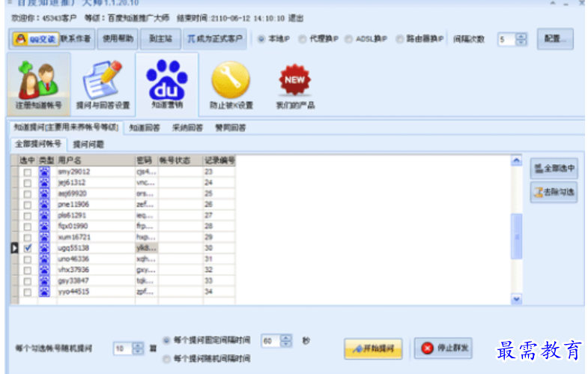The image size is (588, 374).
Task: Tick the checkbox for yyo44515
Action: pyautogui.click(x=28, y=292)
